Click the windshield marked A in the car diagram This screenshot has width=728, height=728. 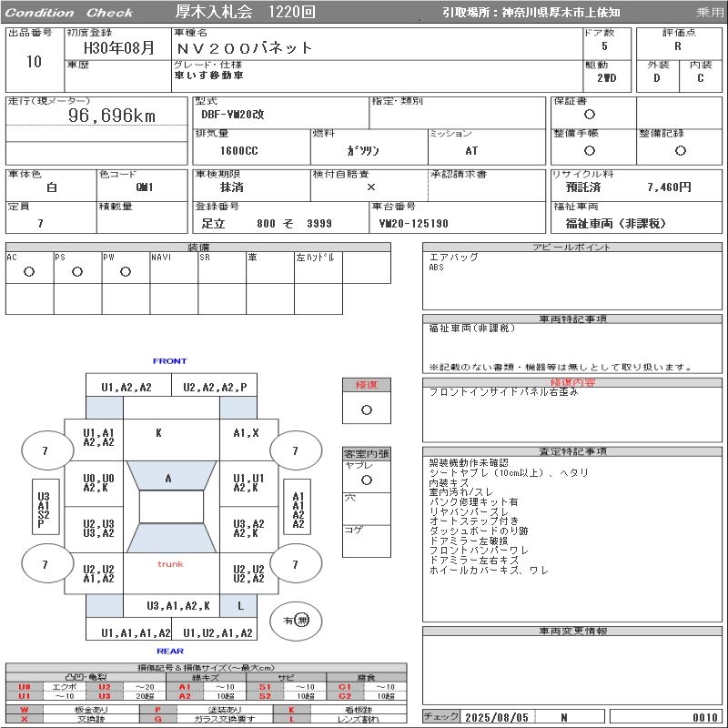click(168, 478)
